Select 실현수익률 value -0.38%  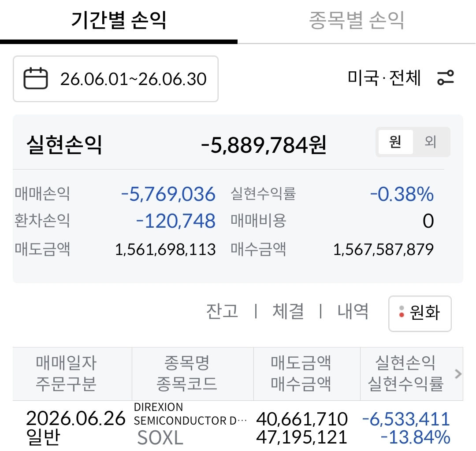pos(402,194)
